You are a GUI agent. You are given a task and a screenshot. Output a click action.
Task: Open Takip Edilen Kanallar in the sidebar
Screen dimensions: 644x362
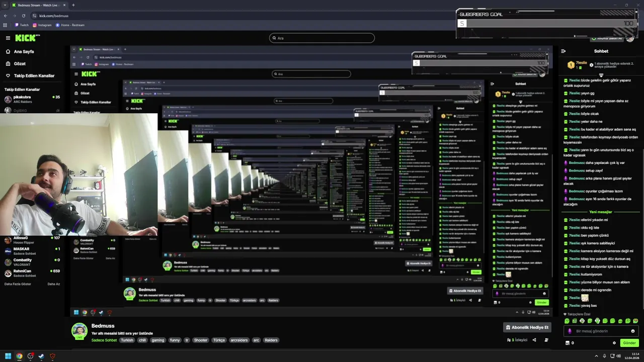[30, 75]
